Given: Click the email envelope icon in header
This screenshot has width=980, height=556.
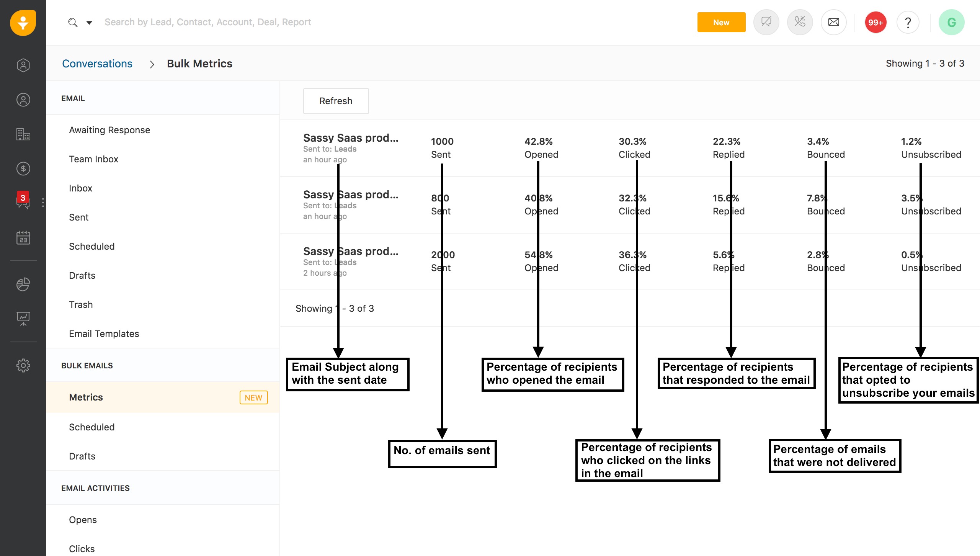Looking at the screenshot, I should click(x=833, y=22).
